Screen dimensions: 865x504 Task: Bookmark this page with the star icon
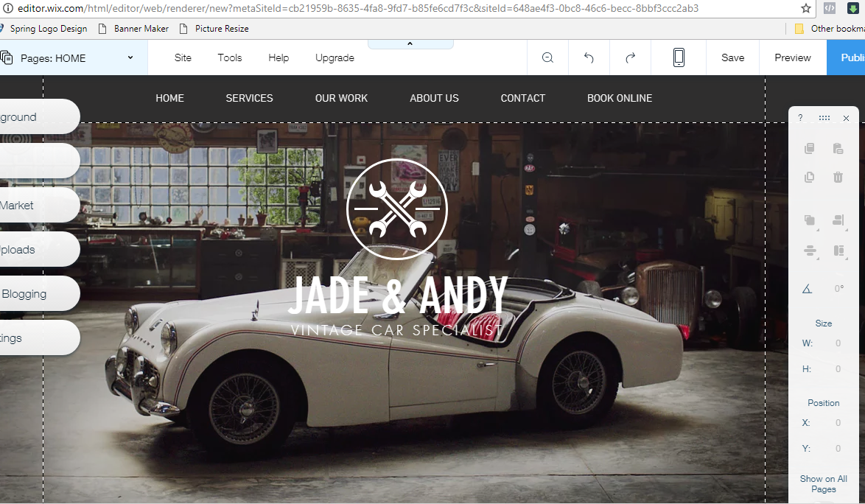click(806, 8)
